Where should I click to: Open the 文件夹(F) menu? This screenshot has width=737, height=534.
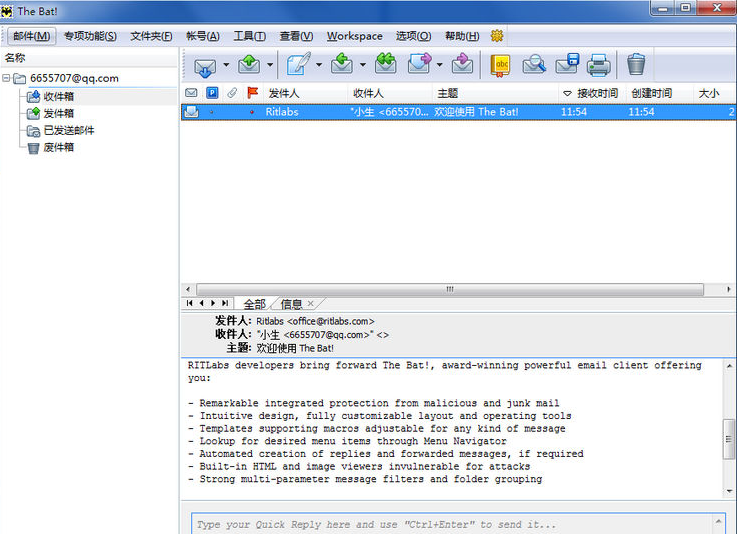pos(151,36)
